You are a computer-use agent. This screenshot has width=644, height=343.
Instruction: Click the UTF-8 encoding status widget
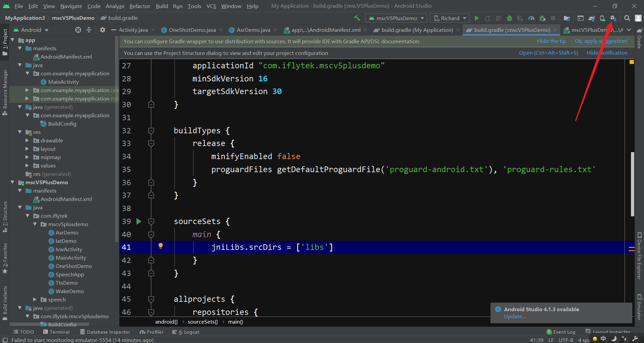pyautogui.click(x=566, y=340)
